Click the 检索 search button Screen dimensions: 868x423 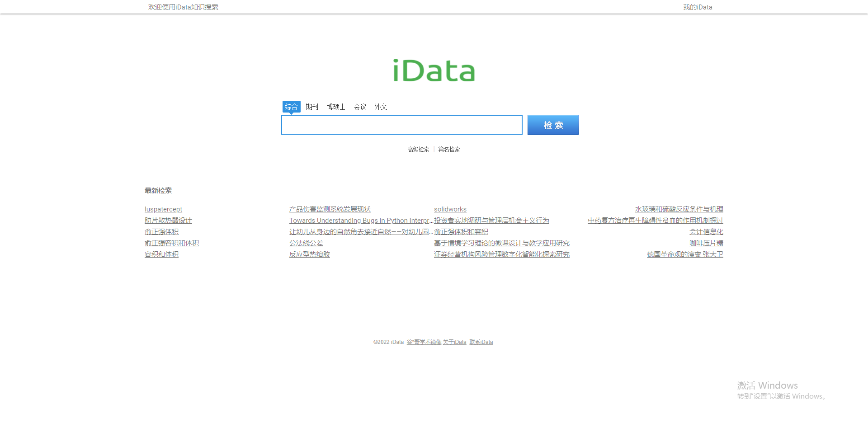click(x=553, y=125)
